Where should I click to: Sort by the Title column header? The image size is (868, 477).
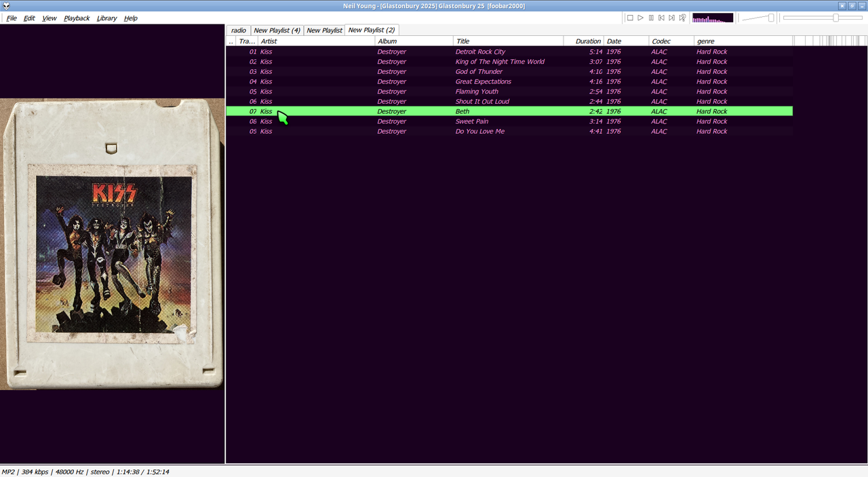tap(509, 41)
